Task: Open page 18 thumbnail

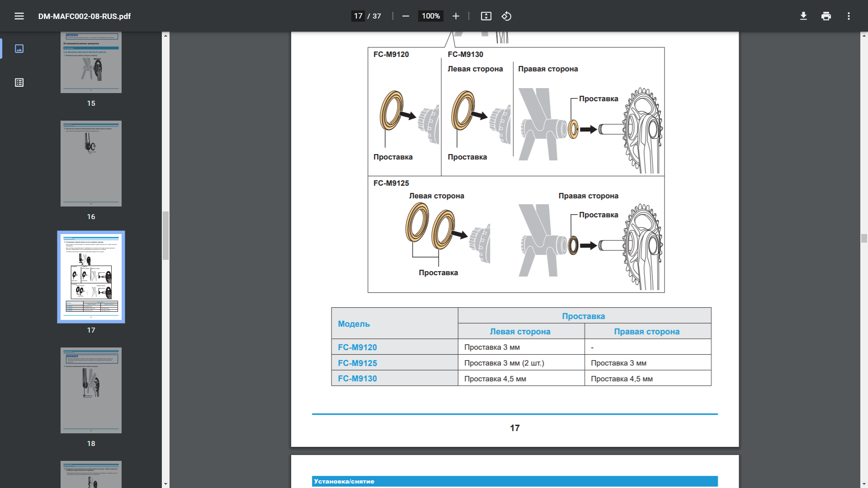Action: coord(91,390)
